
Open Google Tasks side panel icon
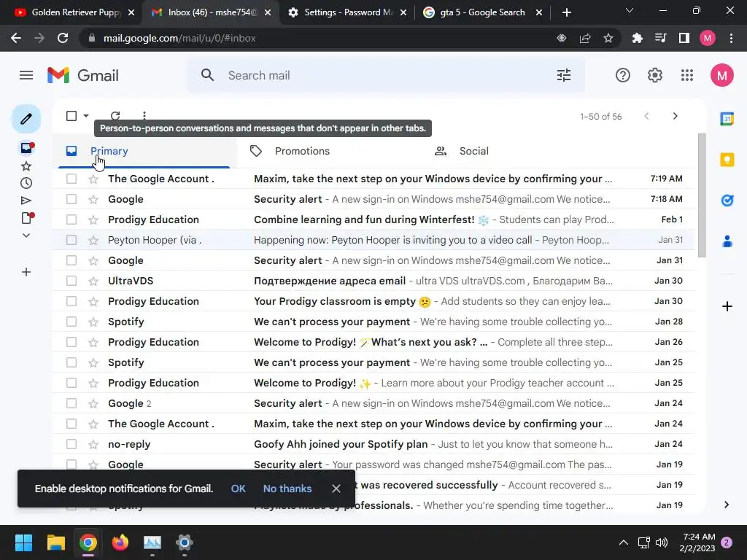click(x=727, y=201)
